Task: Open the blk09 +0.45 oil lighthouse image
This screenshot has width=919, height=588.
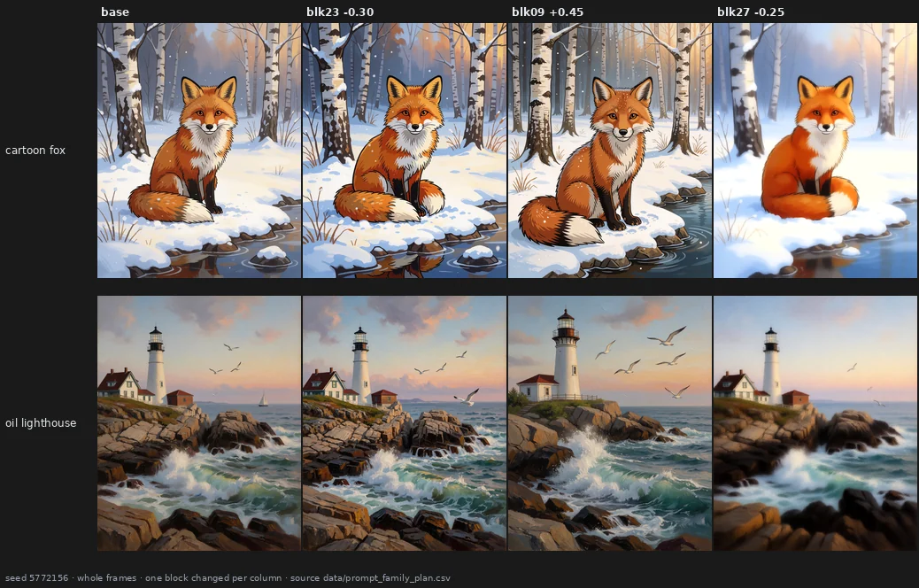Action: pos(610,423)
